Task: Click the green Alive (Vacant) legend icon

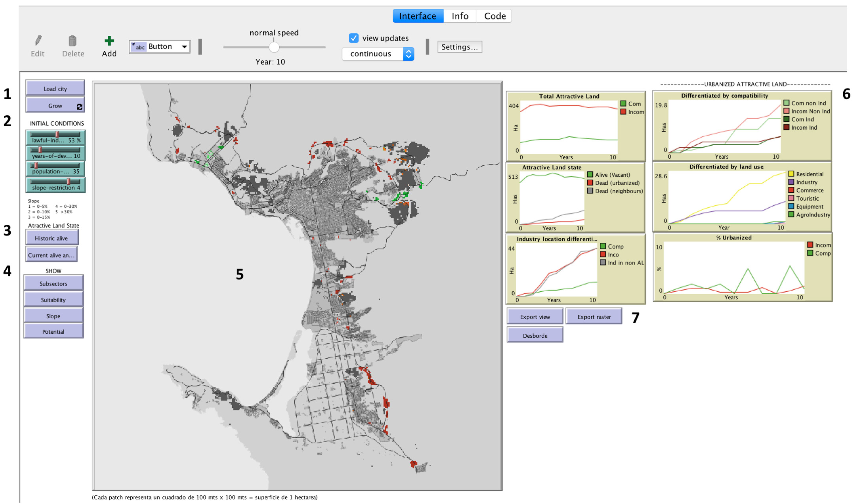Action: (590, 175)
